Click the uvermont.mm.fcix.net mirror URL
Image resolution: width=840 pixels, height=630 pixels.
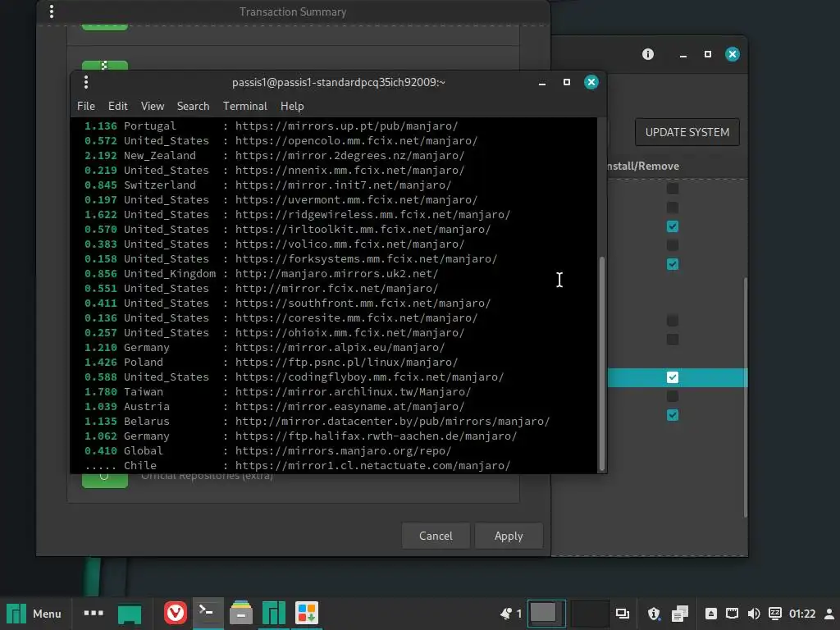pos(356,200)
